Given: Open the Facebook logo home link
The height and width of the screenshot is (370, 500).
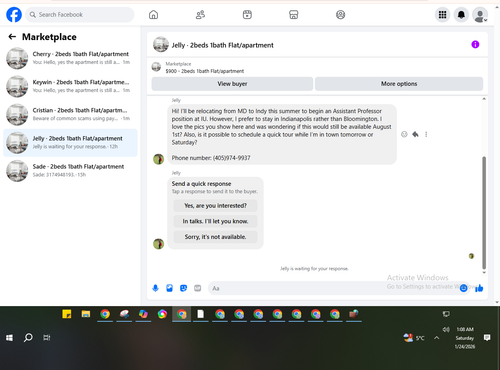Looking at the screenshot, I should (14, 15).
